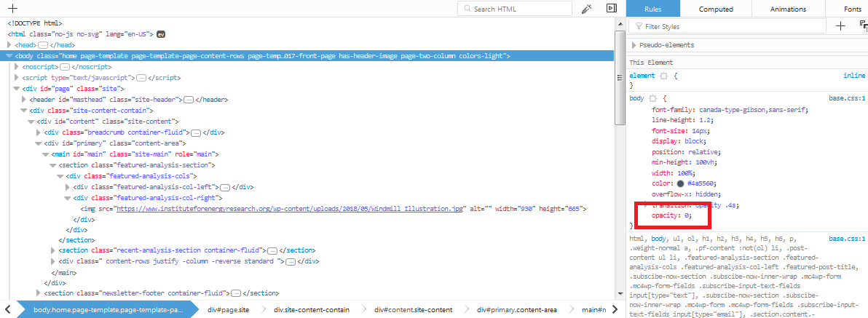The height and width of the screenshot is (318, 868).
Task: Click ellipsis badge in newsletter-footer section
Action: [x=235, y=293]
